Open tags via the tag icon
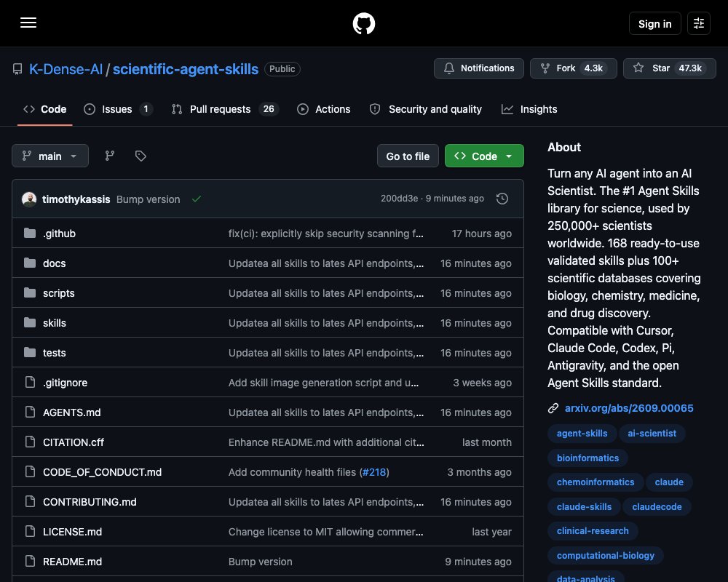728x582 pixels. (x=141, y=156)
